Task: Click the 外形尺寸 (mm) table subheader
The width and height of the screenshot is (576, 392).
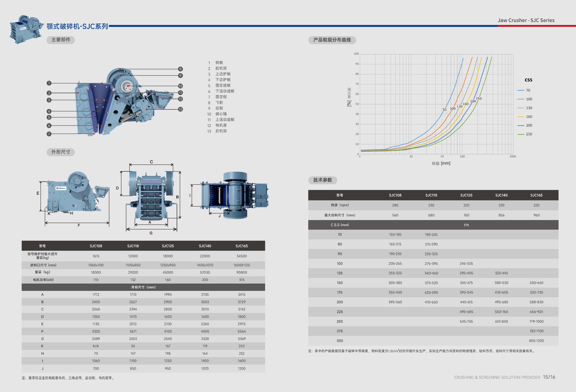Action: coord(143,287)
